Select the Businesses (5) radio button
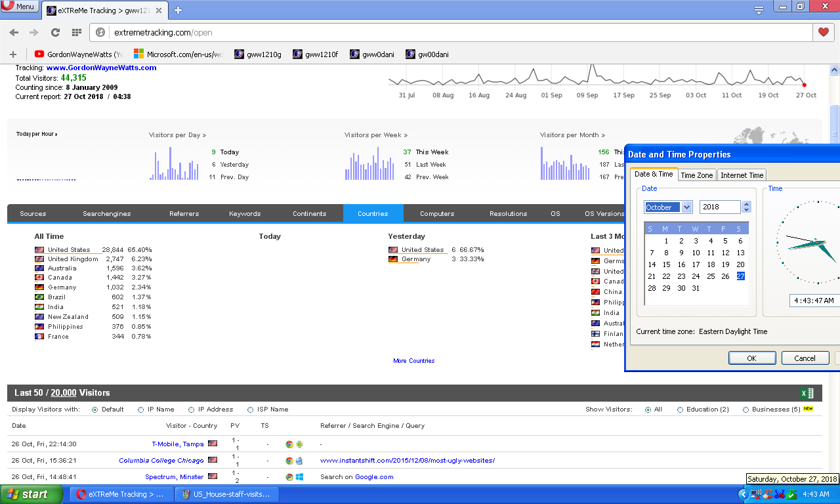840x504 pixels. coord(746,409)
